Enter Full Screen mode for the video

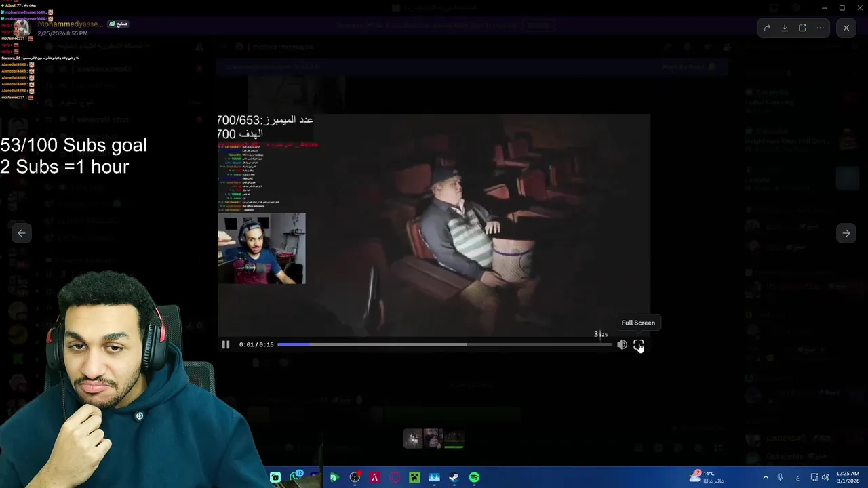pos(638,345)
